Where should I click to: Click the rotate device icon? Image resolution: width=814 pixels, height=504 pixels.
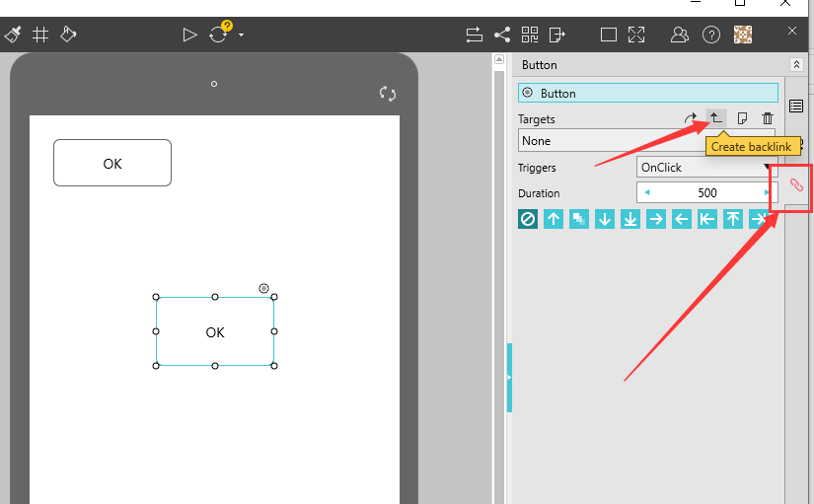(x=388, y=94)
